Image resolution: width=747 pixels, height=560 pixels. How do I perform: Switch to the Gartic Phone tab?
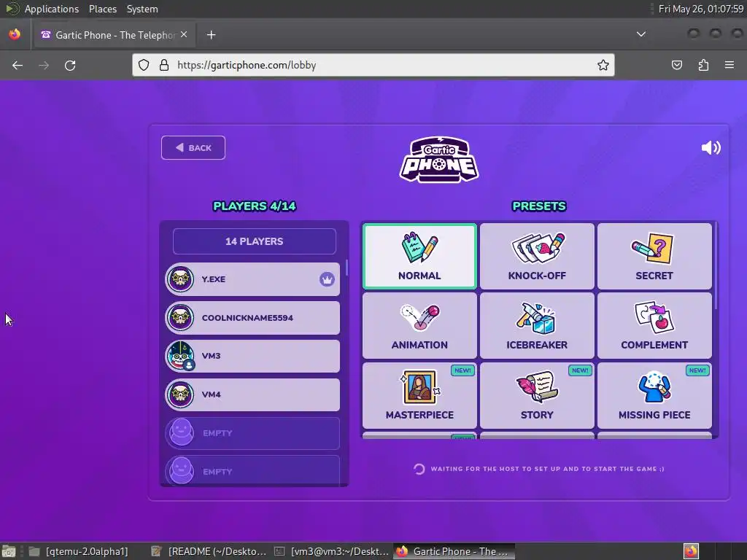pyautogui.click(x=113, y=35)
